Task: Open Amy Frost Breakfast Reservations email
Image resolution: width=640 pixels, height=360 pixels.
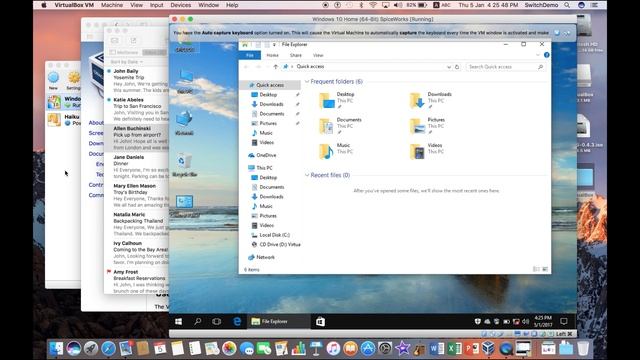Action: (137, 281)
